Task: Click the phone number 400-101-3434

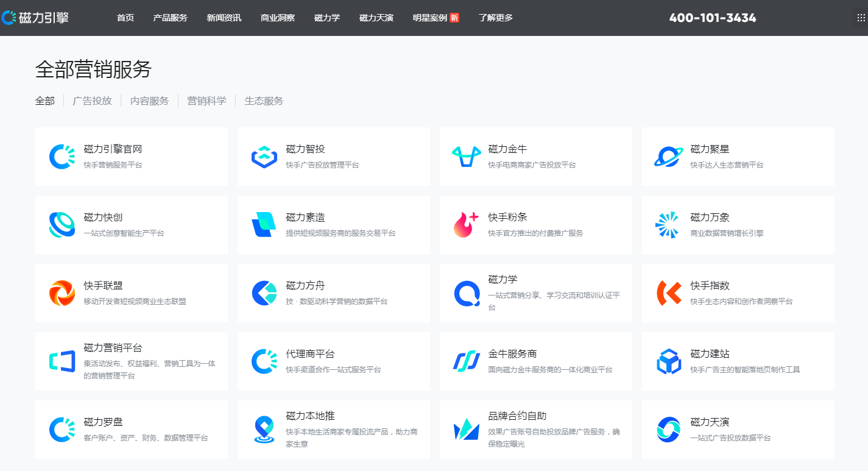Action: point(711,18)
